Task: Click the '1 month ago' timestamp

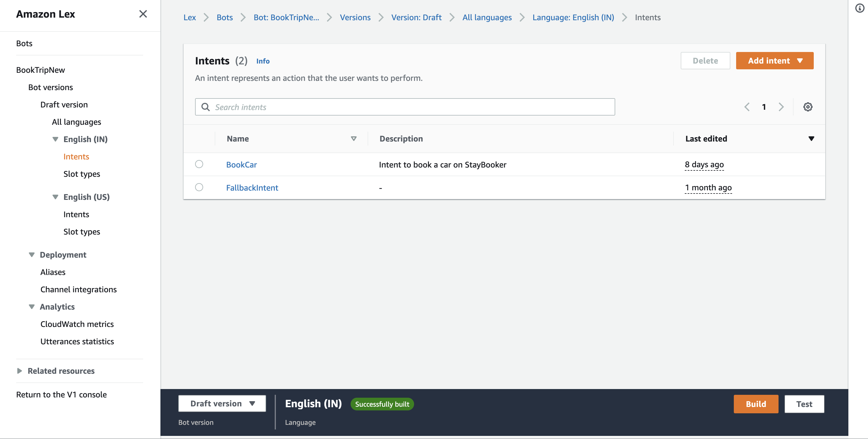Action: coord(708,187)
